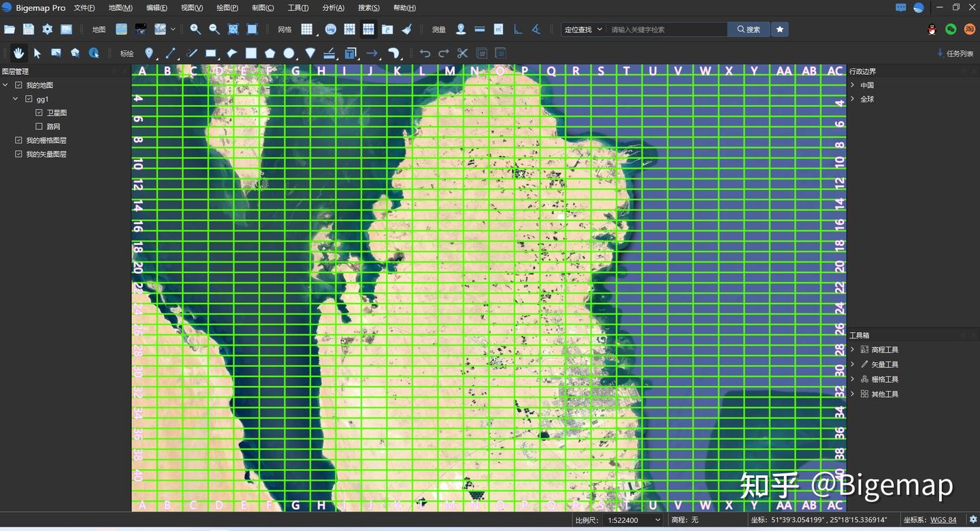This screenshot has width=980, height=531.
Task: Open the WGS 84 coordinate system link
Action: pos(943,520)
